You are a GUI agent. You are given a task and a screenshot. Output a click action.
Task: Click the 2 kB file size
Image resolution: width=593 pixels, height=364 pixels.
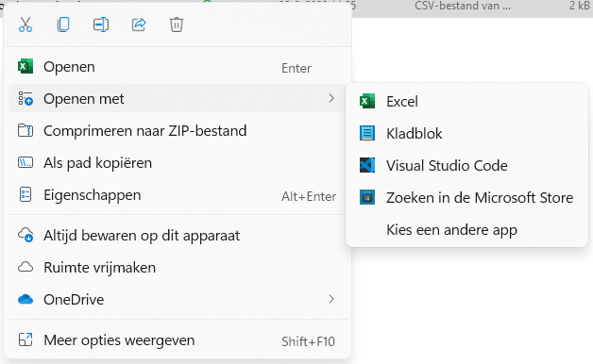pyautogui.click(x=580, y=6)
